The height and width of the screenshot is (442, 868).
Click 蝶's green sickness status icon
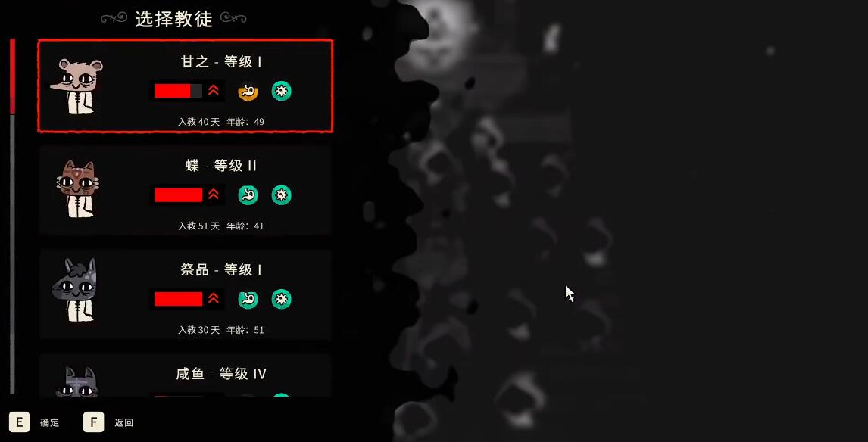pyautogui.click(x=281, y=195)
